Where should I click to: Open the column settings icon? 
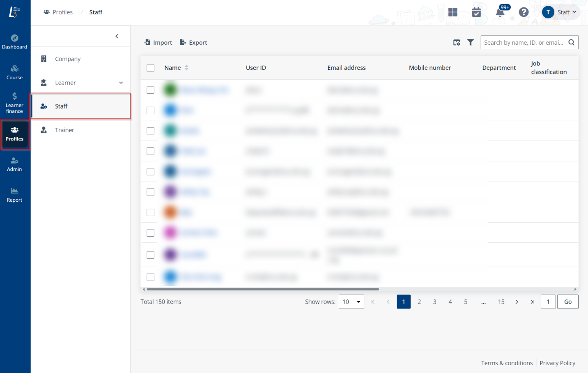pos(457,42)
